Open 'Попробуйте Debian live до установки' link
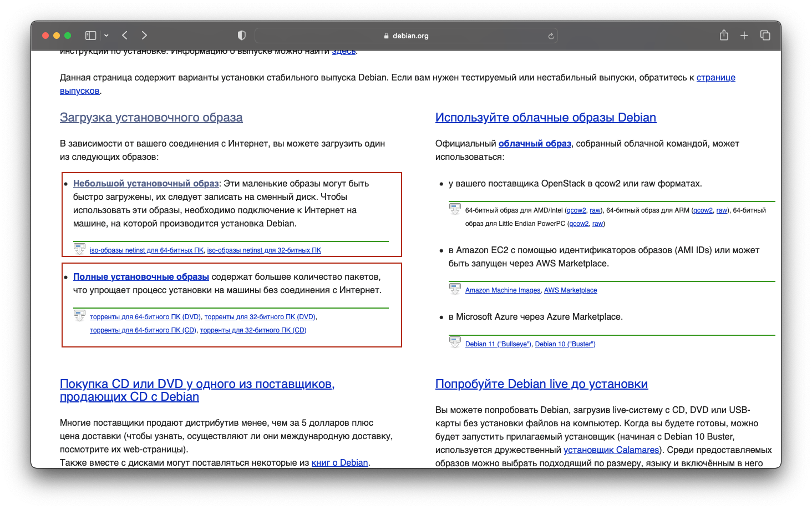812x509 pixels. pyautogui.click(x=541, y=384)
